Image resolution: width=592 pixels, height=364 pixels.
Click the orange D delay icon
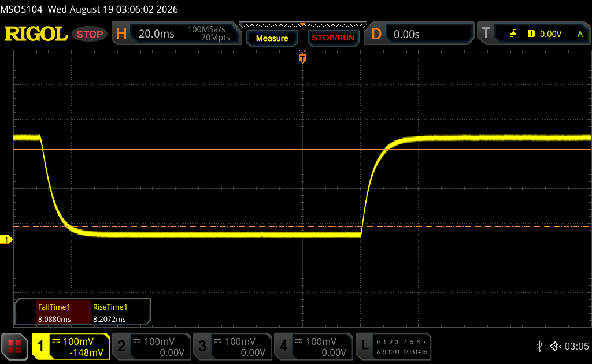point(376,34)
